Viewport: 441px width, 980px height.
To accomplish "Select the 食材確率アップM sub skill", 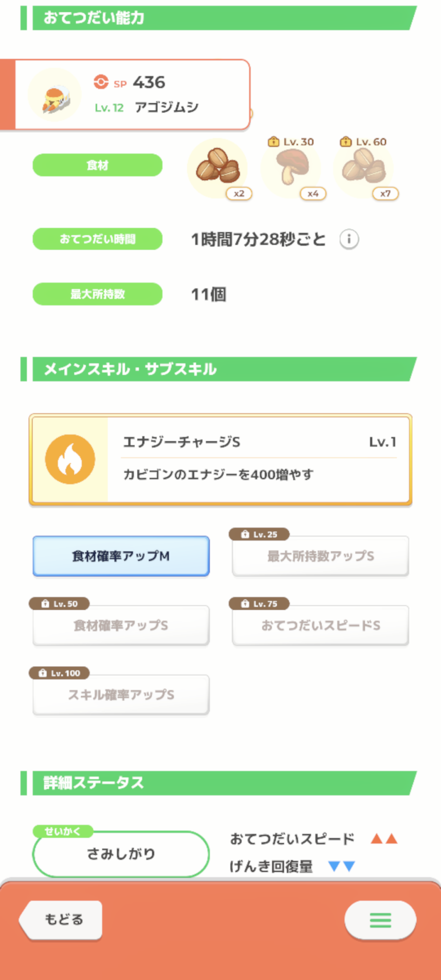I will click(x=121, y=556).
